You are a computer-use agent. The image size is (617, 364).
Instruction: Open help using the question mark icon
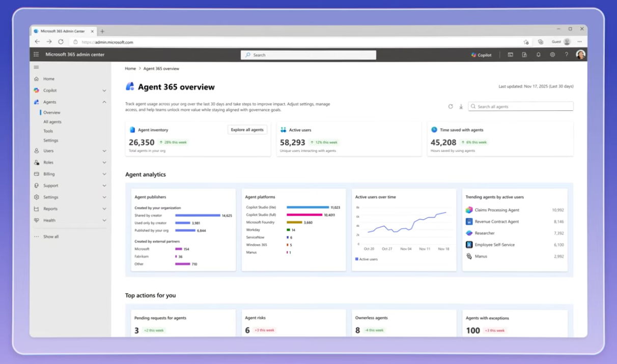pos(566,54)
